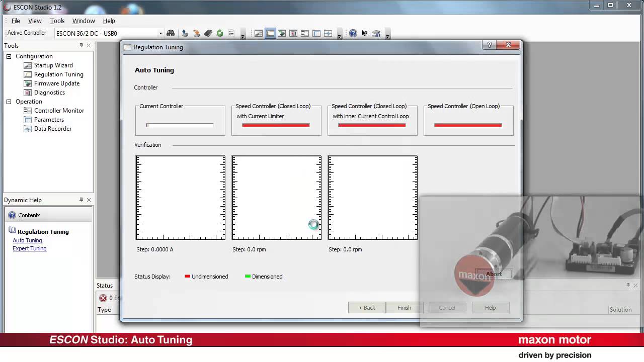Click the Help button in the dialog
Screen dimensions: 644x362
click(x=491, y=308)
